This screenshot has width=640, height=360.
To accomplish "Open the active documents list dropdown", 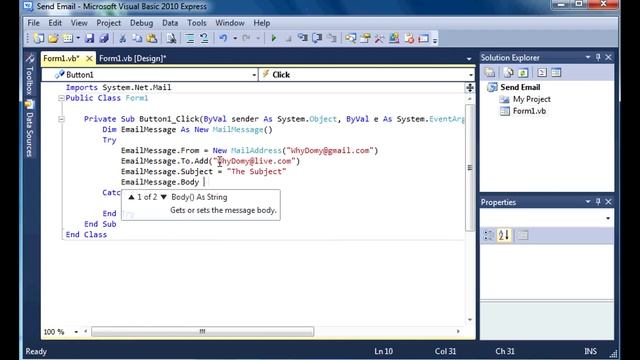I will click(x=469, y=59).
